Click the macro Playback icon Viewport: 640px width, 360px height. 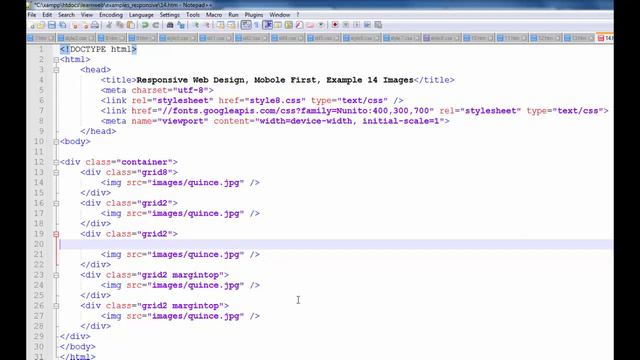pyautogui.click(x=357, y=25)
